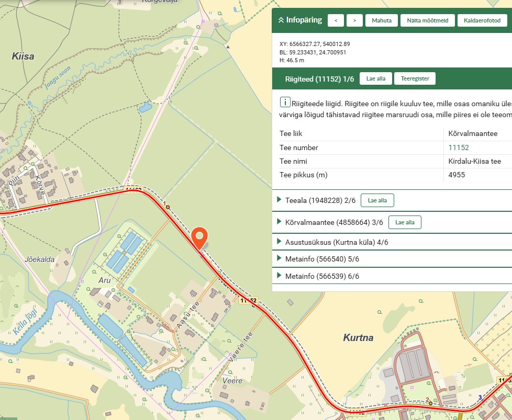This screenshot has height=420, width=512.
Task: Click Lae alla in Kõrvalmaantee row
Action: click(404, 222)
